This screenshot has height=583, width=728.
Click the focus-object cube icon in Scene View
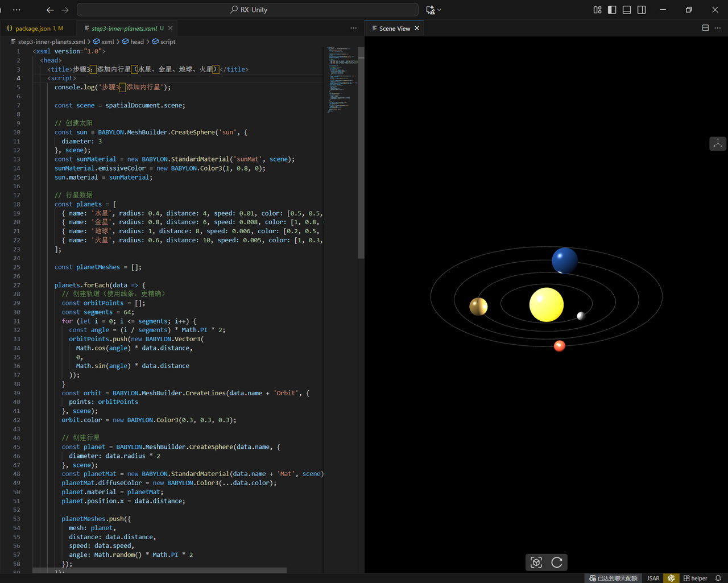point(536,563)
